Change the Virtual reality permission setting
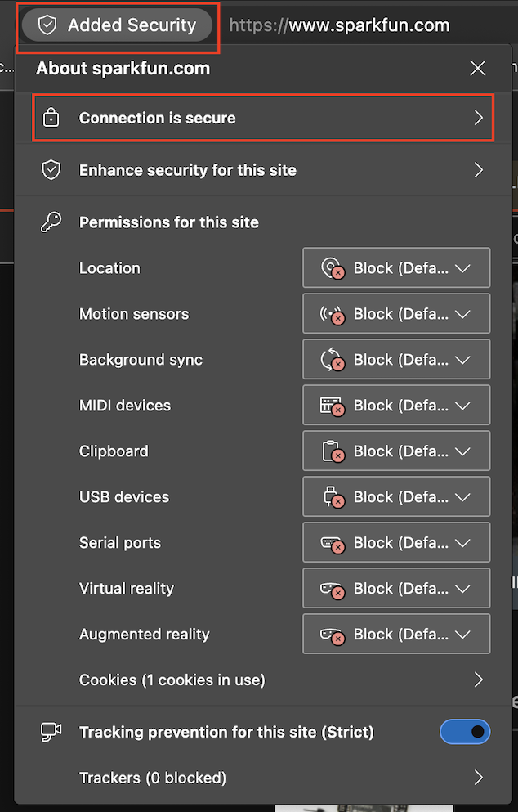 (x=396, y=589)
